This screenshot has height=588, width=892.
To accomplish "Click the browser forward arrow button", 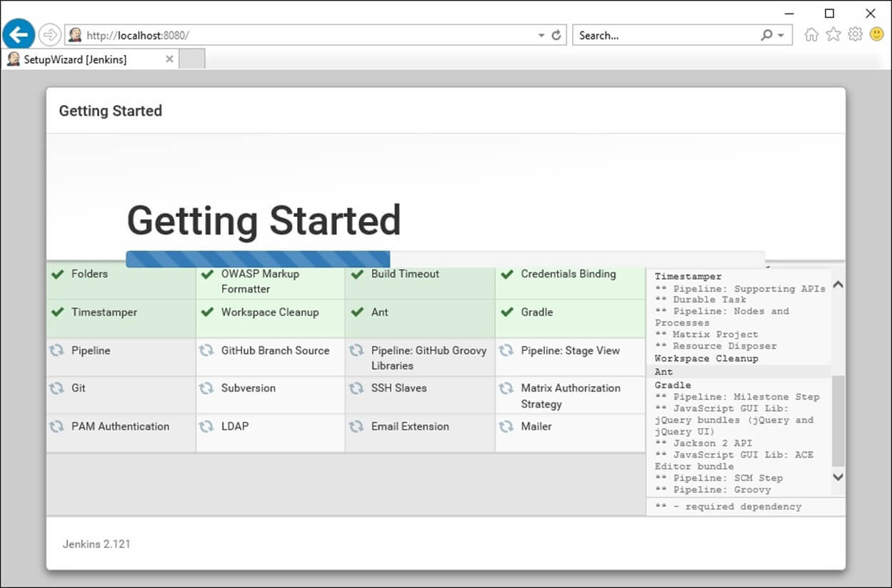I will tap(50, 34).
